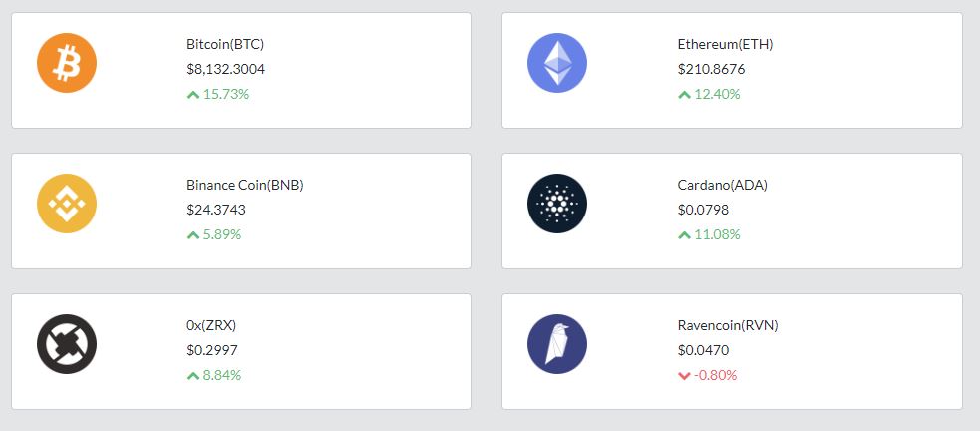The image size is (980, 431).
Task: Open the Bitcoin(BTC) name link
Action: (225, 45)
